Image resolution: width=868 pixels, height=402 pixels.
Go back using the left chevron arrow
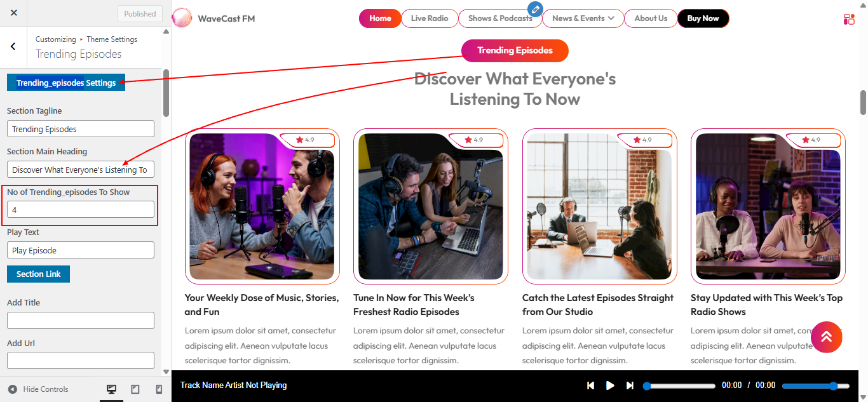pyautogui.click(x=13, y=46)
